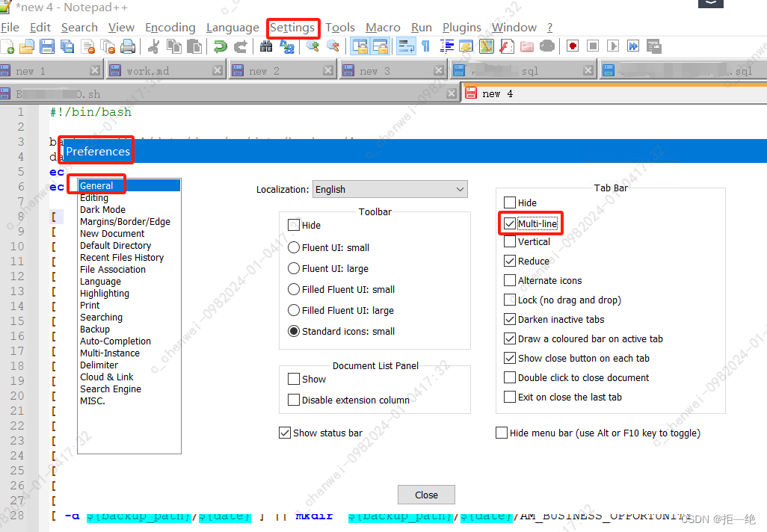The width and height of the screenshot is (767, 532).
Task: Click the Find binoculars icon
Action: 266,47
